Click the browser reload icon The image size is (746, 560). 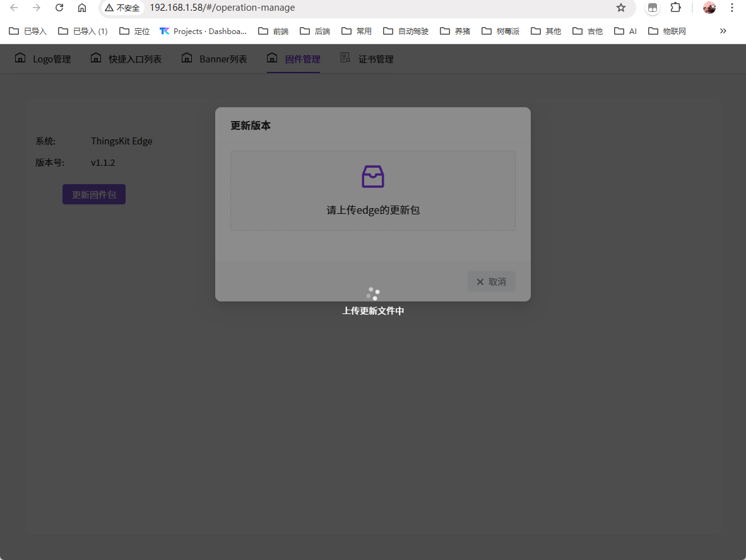point(59,8)
